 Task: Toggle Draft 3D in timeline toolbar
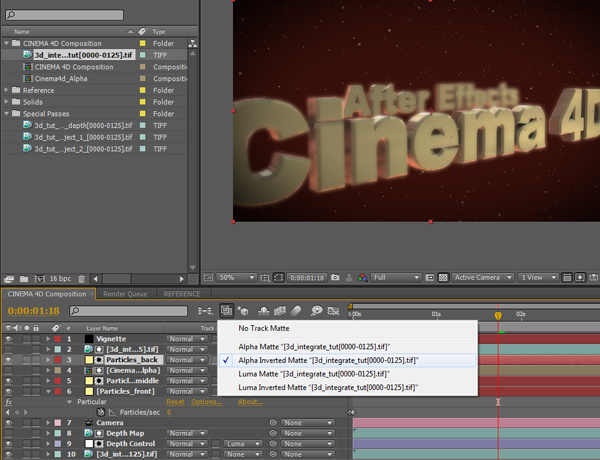pyautogui.click(x=243, y=311)
